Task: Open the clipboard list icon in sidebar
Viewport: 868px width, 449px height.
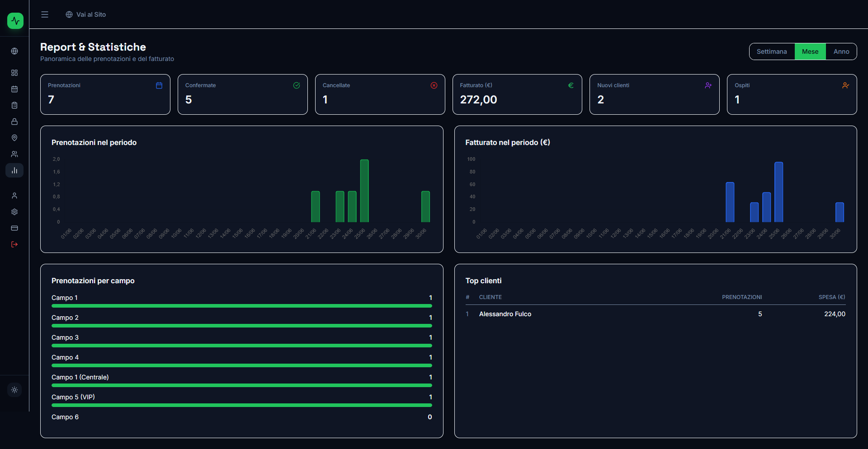Action: [14, 105]
